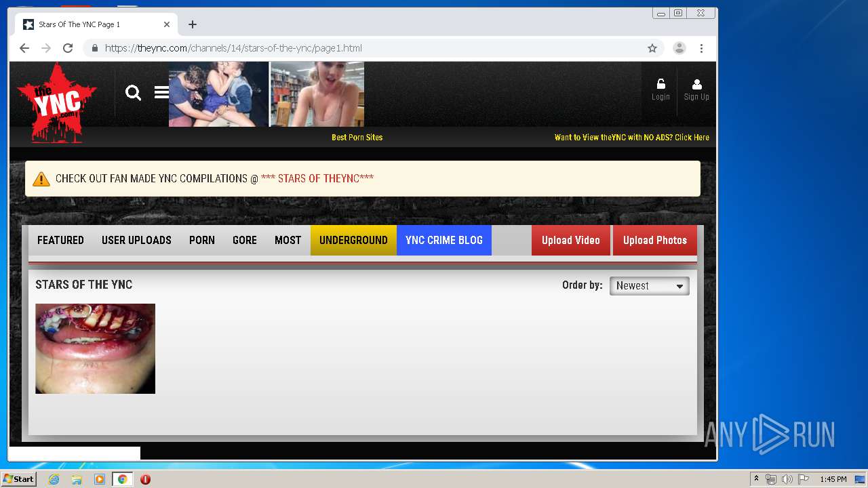
Task: Open the Action Center flag icon
Action: [804, 479]
